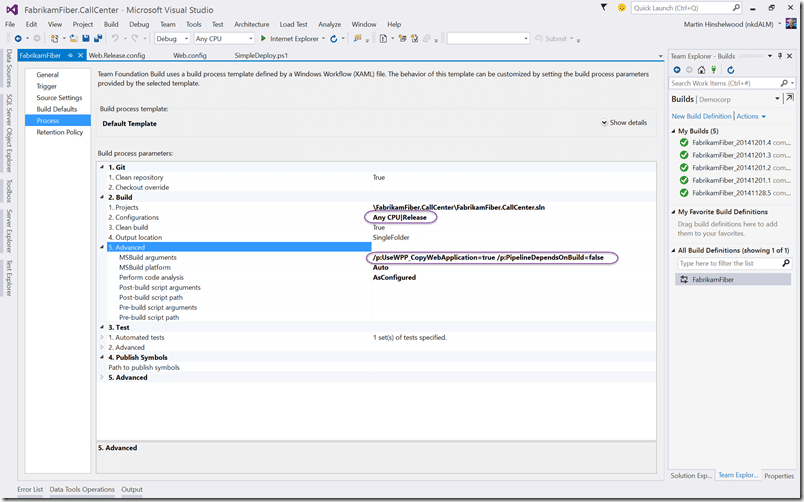Collapse the 2. Build section

coord(102,197)
